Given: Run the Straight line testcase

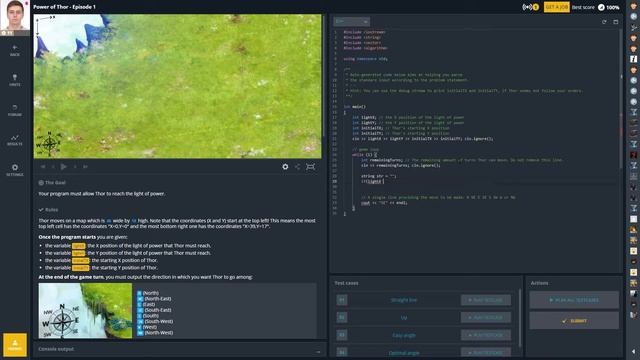Looking at the screenshot, I should (486, 300).
